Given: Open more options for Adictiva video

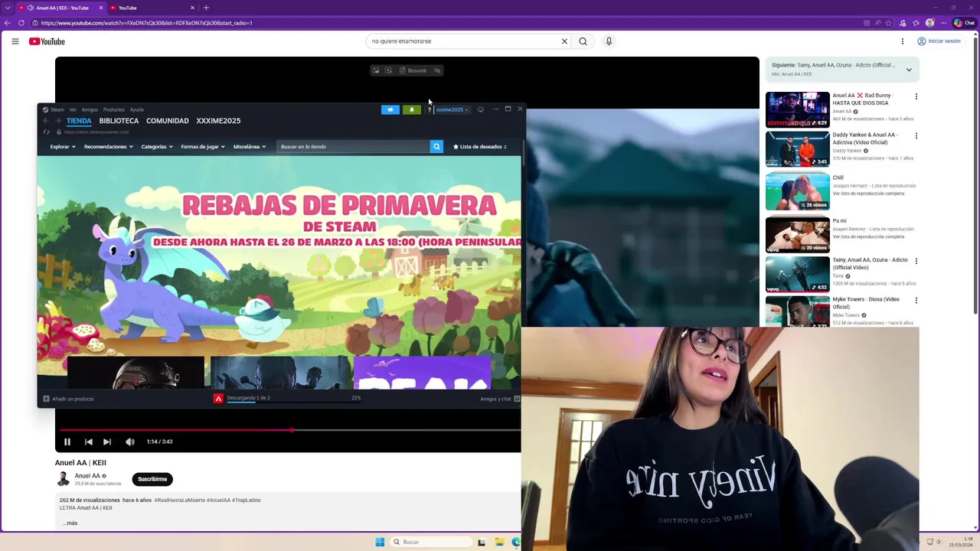Looking at the screenshot, I should pos(916,135).
